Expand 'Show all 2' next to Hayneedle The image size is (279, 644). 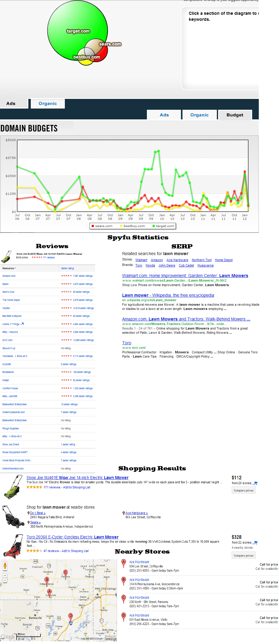22,356
